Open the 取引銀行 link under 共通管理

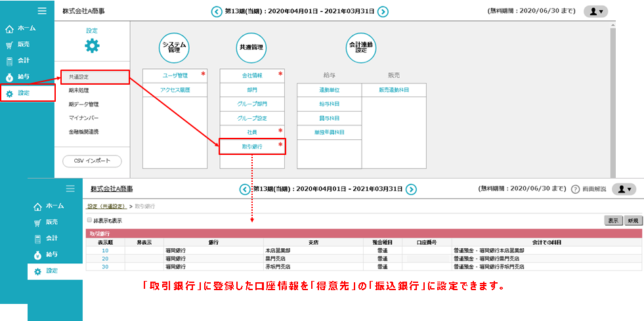(252, 146)
